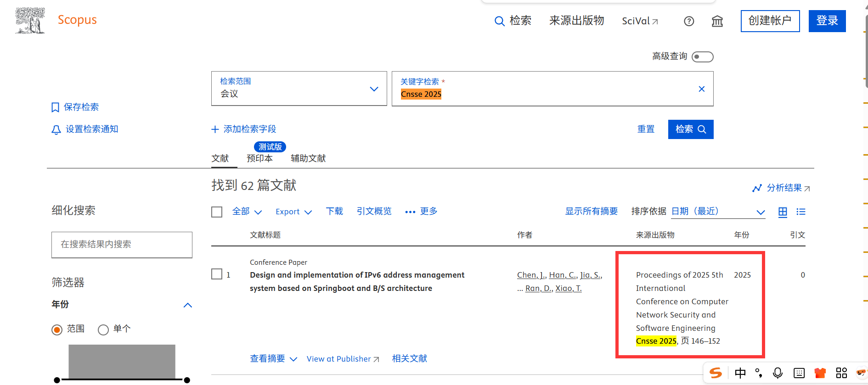Click the 在搜索结果内搜索 input field
Screen dimensions: 868x385
click(122, 245)
